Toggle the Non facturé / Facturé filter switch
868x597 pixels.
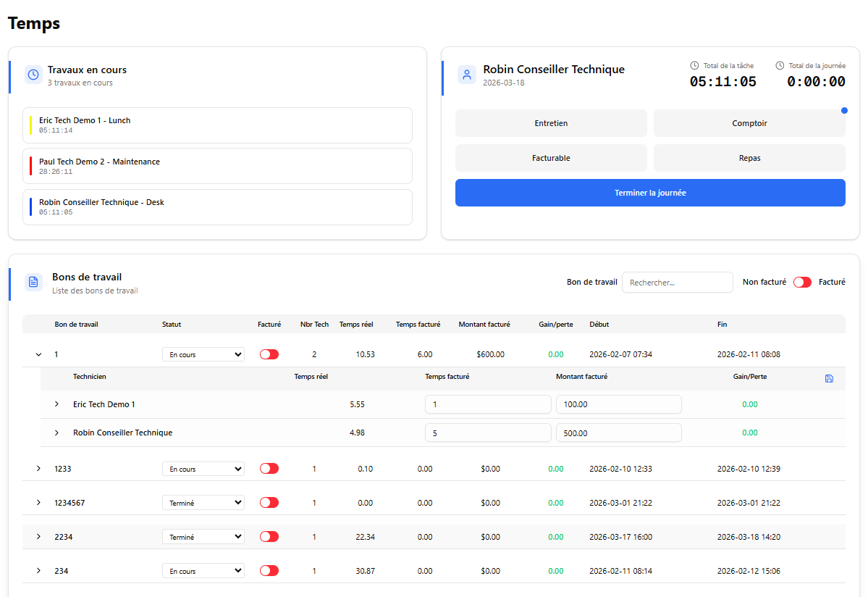coord(802,283)
